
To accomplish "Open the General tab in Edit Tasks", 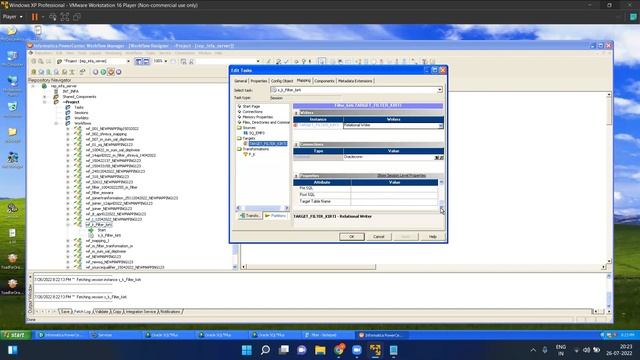I will pyautogui.click(x=240, y=81).
